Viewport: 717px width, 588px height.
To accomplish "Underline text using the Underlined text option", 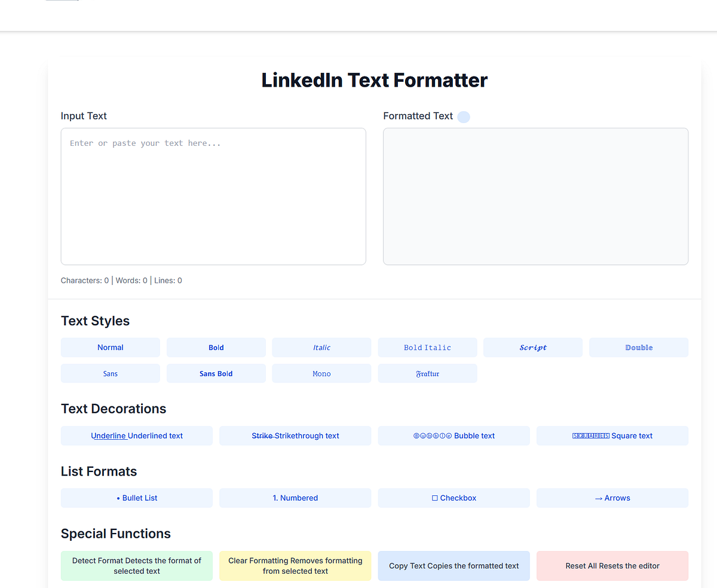I will (x=136, y=436).
